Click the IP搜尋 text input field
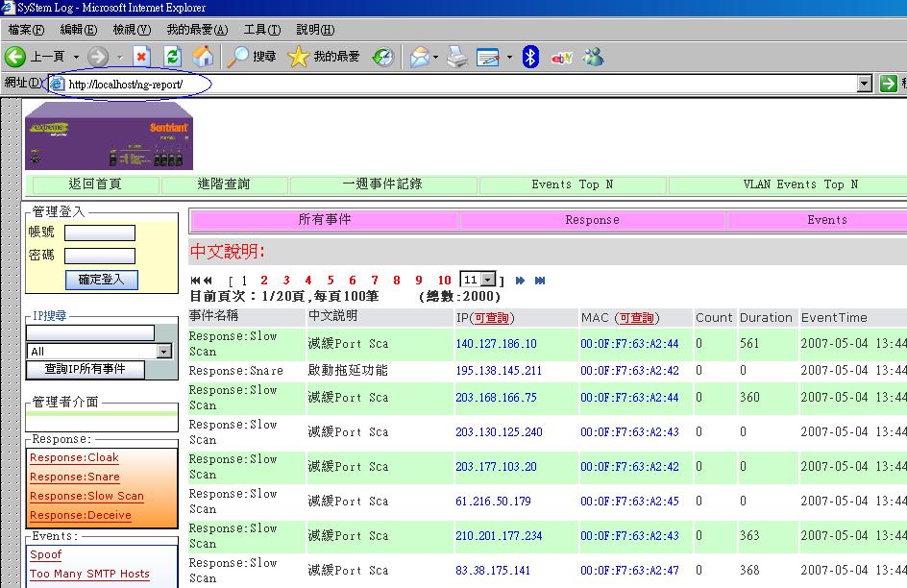The height and width of the screenshot is (588, 907). pos(90,333)
